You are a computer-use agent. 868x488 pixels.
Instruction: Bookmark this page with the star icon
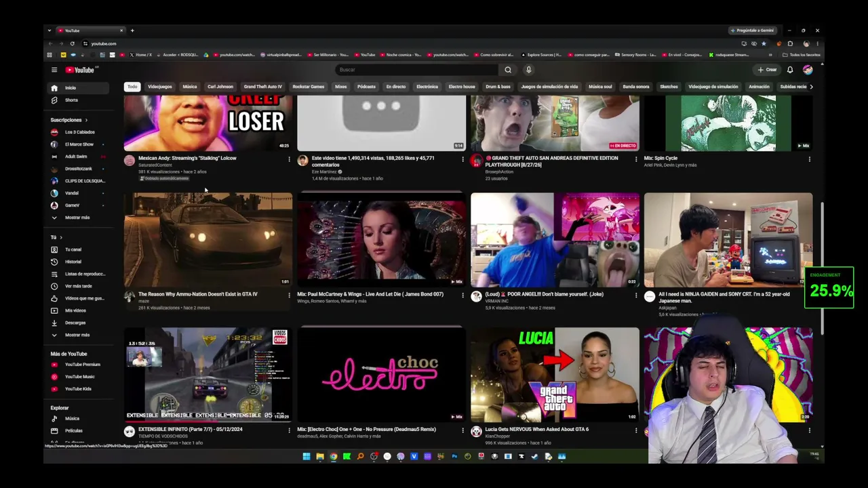click(764, 43)
